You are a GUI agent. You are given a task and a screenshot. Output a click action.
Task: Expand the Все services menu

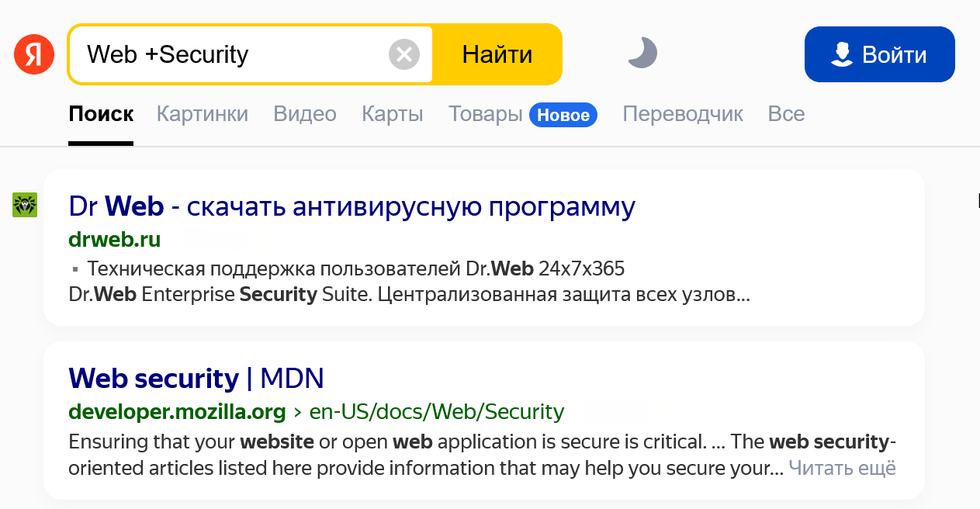[786, 115]
